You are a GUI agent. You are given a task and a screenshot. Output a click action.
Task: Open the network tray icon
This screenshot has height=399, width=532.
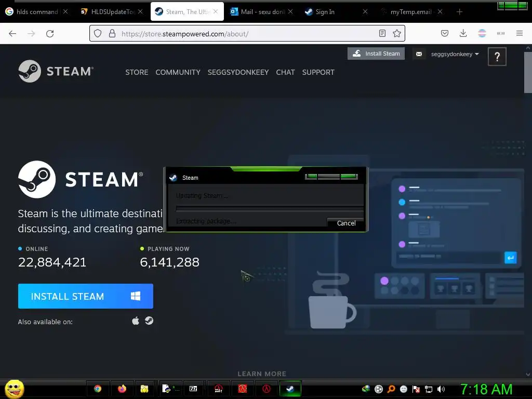pos(429,389)
